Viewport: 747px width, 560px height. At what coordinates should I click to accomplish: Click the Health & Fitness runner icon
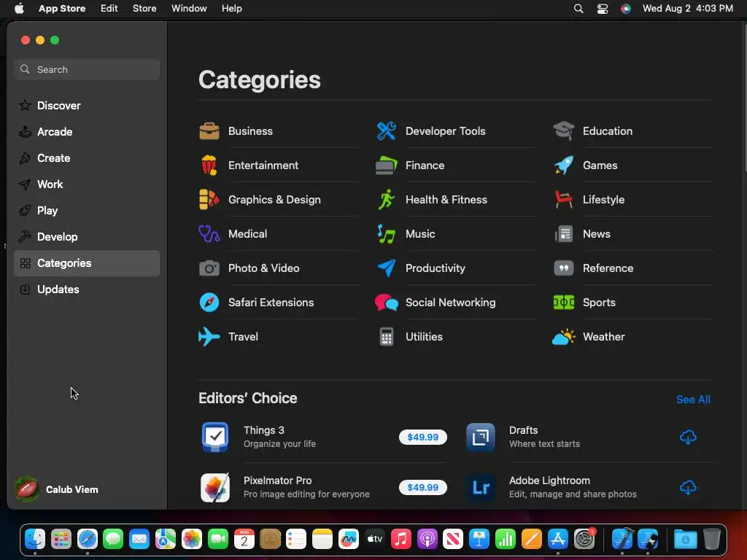tap(387, 200)
